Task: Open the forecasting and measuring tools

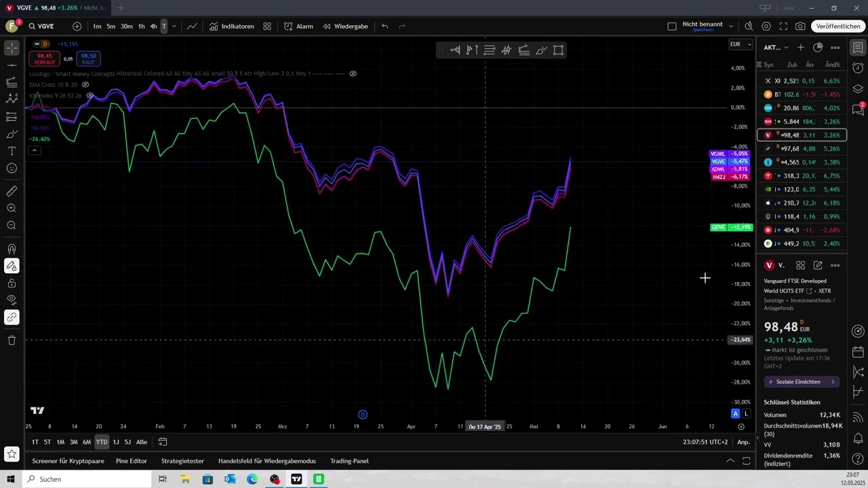Action: point(12,117)
